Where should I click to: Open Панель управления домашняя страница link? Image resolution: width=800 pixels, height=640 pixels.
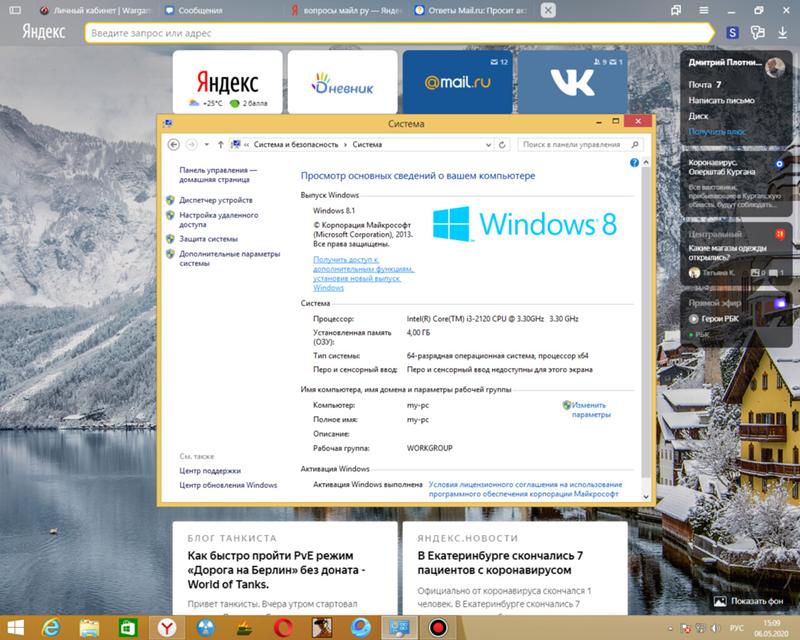[218, 175]
